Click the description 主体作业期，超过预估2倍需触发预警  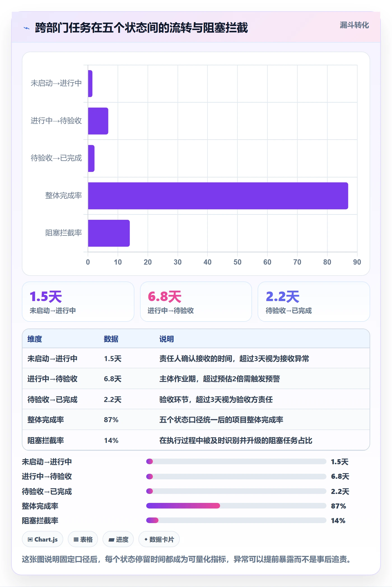(x=220, y=379)
